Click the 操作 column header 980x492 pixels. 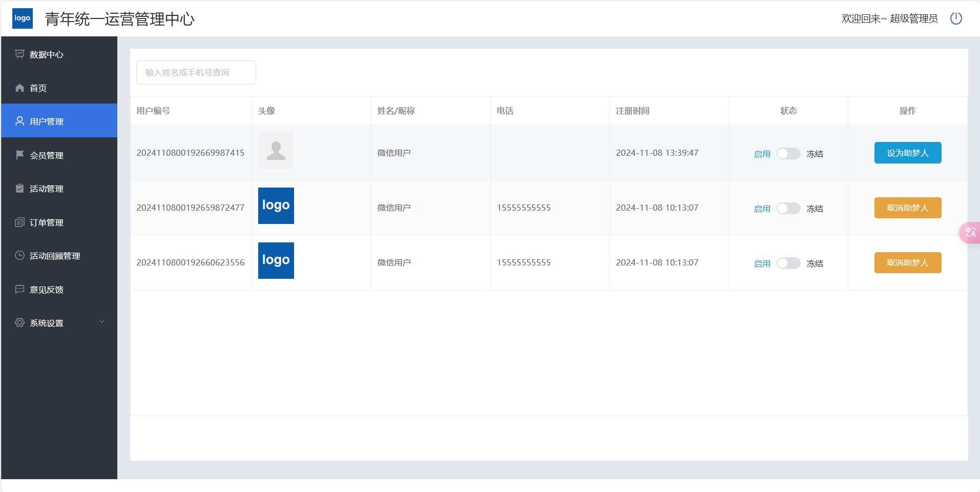coord(907,111)
